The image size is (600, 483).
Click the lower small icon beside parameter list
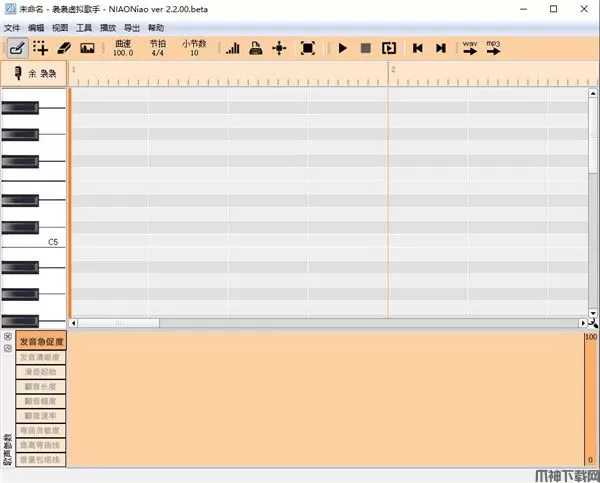coord(8,348)
